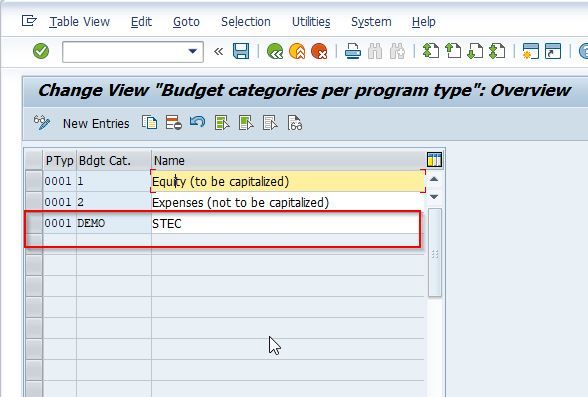
Task: Click the yellow Exit icon
Action: pos(297,51)
